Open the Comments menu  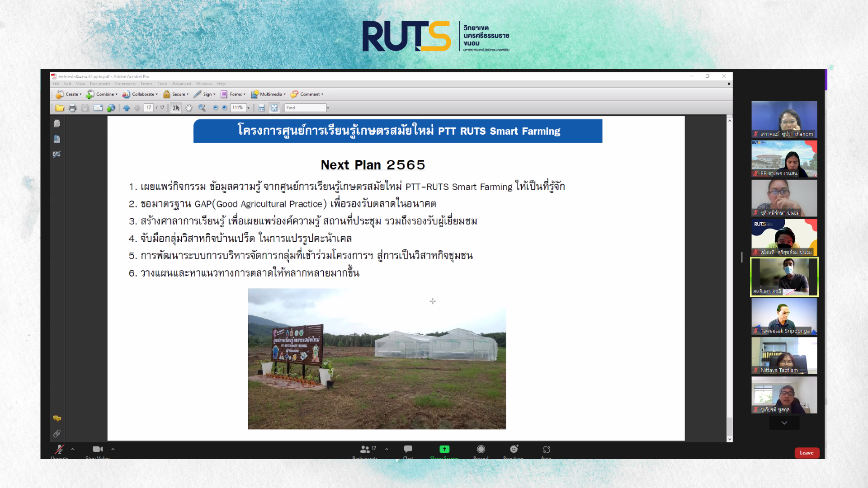pos(125,84)
